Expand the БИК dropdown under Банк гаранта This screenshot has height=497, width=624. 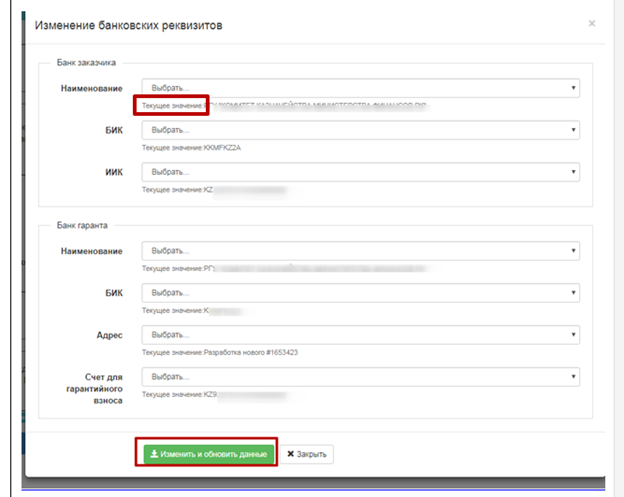click(x=360, y=293)
